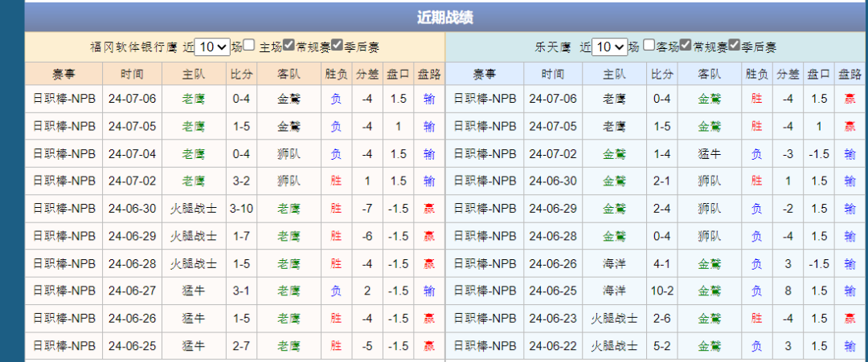The height and width of the screenshot is (362, 868).
Task: Select 老鹰 in 福冈软体银行鹰 24-07-06 row
Action: click(194, 99)
